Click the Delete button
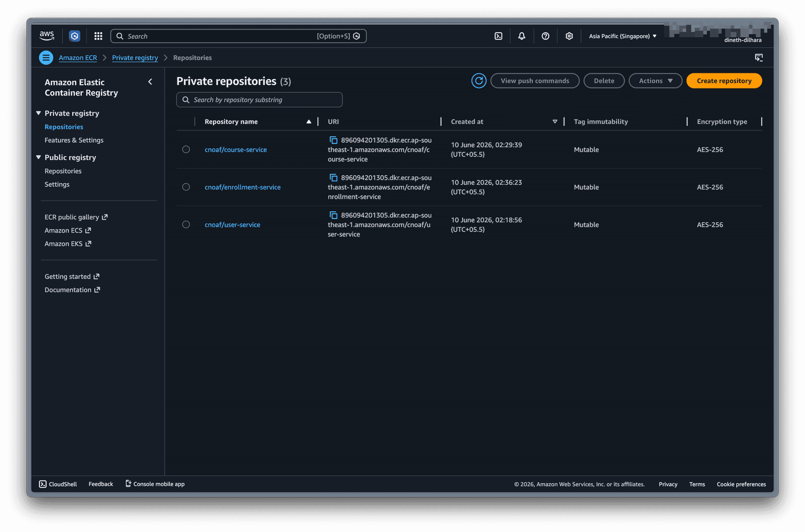Image resolution: width=805 pixels, height=532 pixels. pos(604,80)
